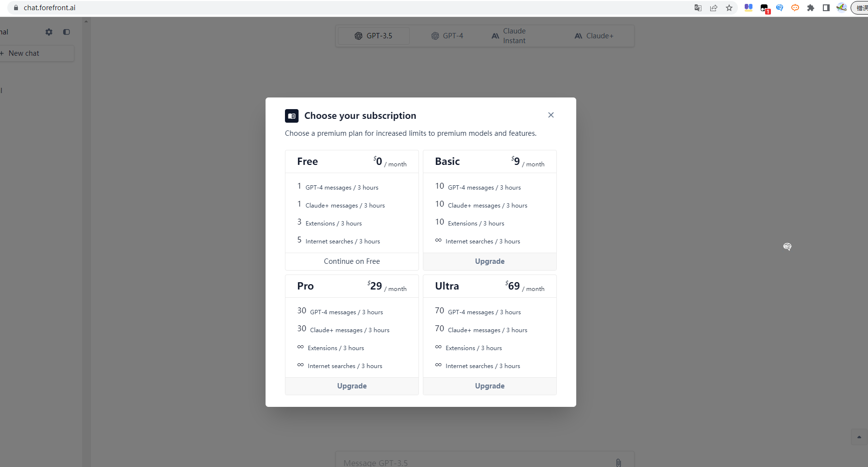Switch to the GPT-3.5 model tab
The height and width of the screenshot is (467, 868).
pyautogui.click(x=373, y=36)
